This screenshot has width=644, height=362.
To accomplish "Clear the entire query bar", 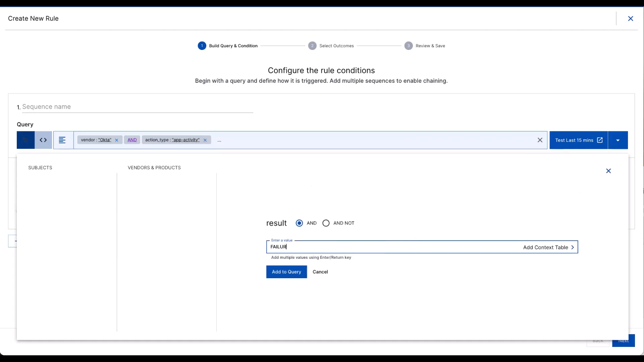I will 540,140.
